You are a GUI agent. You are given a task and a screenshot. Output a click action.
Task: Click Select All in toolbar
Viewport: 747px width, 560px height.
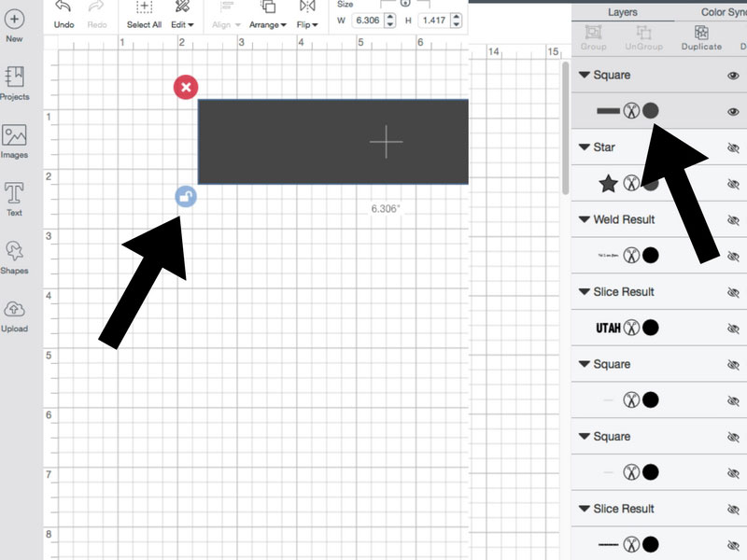pos(144,15)
